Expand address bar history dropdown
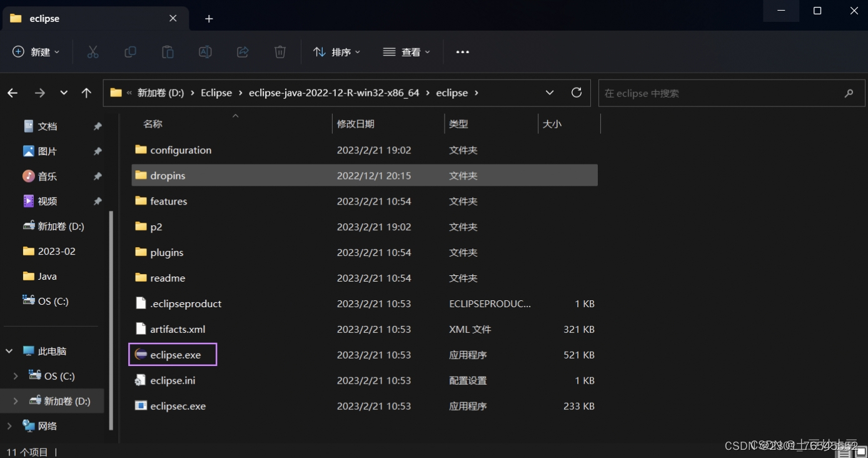This screenshot has width=868, height=458. (x=550, y=93)
